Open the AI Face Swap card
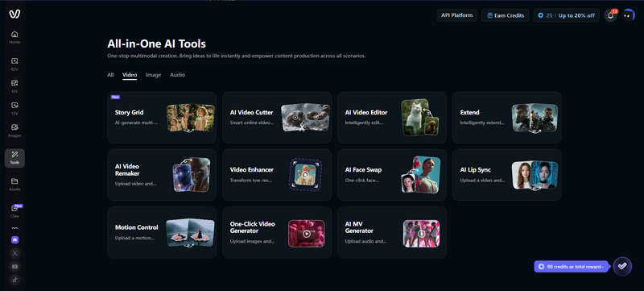644x291 pixels. [x=392, y=175]
